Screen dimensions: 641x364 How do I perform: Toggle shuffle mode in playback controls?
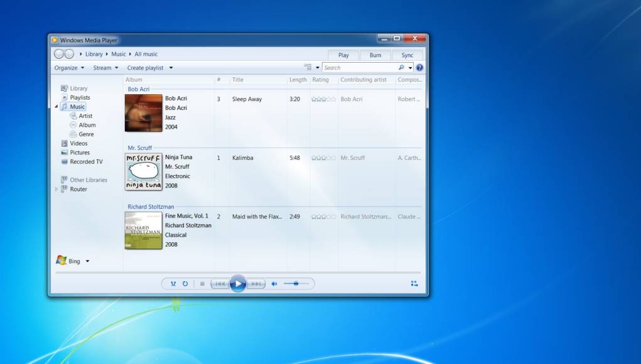(x=173, y=284)
